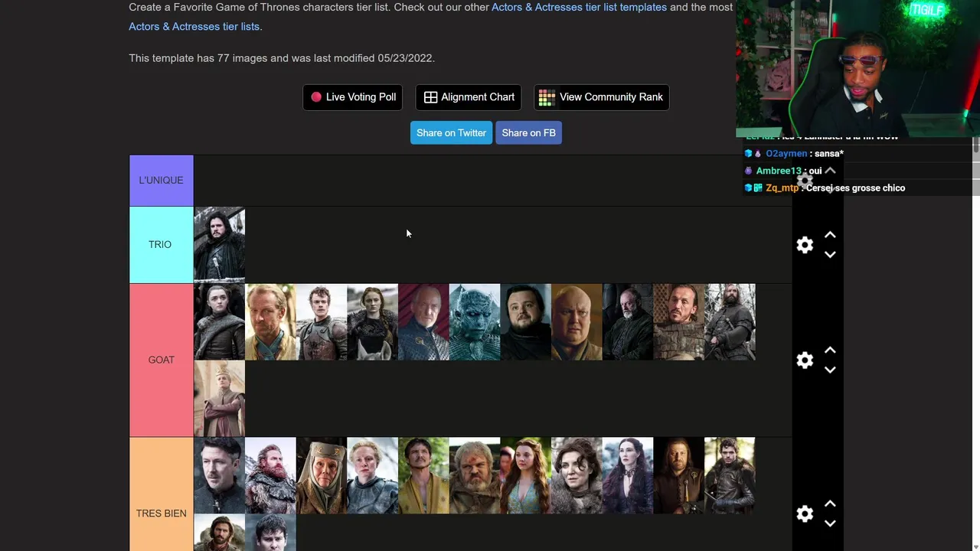Pick dark-haired image beside Daario
980x551 pixels.
(x=270, y=533)
